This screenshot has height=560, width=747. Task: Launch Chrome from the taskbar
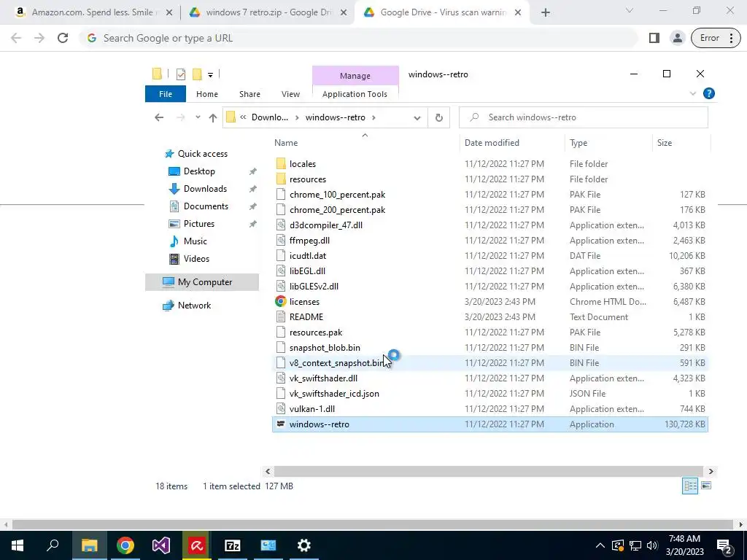pos(125,545)
